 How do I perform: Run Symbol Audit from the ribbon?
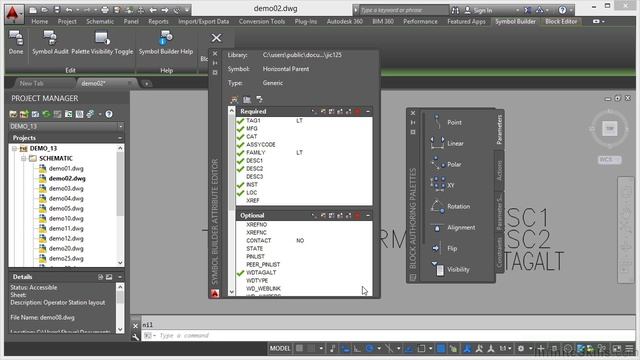[50, 42]
